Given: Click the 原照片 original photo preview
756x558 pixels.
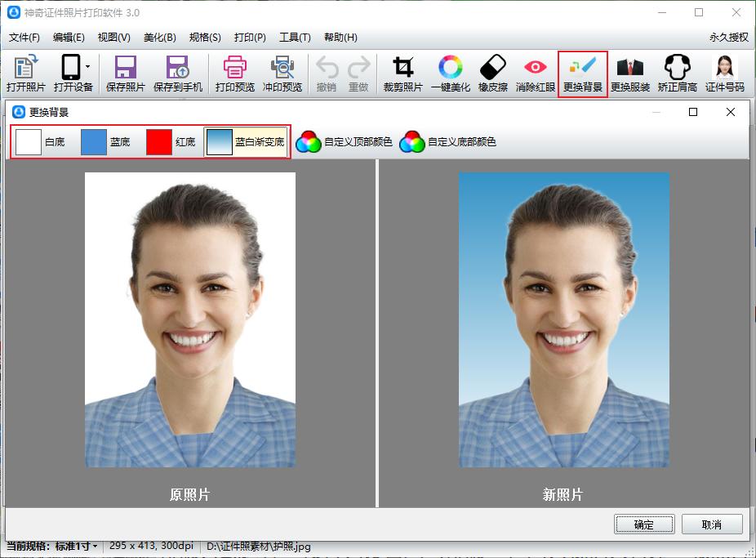Looking at the screenshot, I should [x=190, y=319].
